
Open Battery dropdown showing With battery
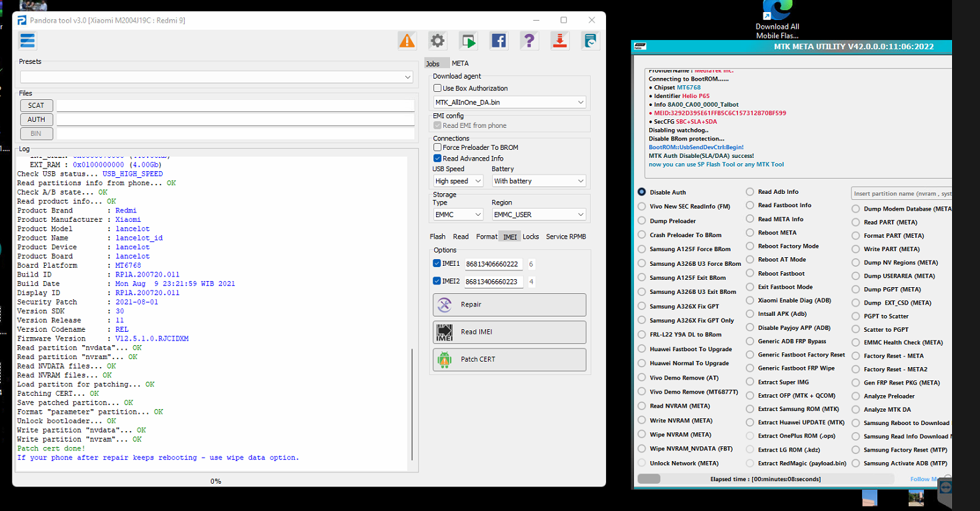(x=539, y=181)
